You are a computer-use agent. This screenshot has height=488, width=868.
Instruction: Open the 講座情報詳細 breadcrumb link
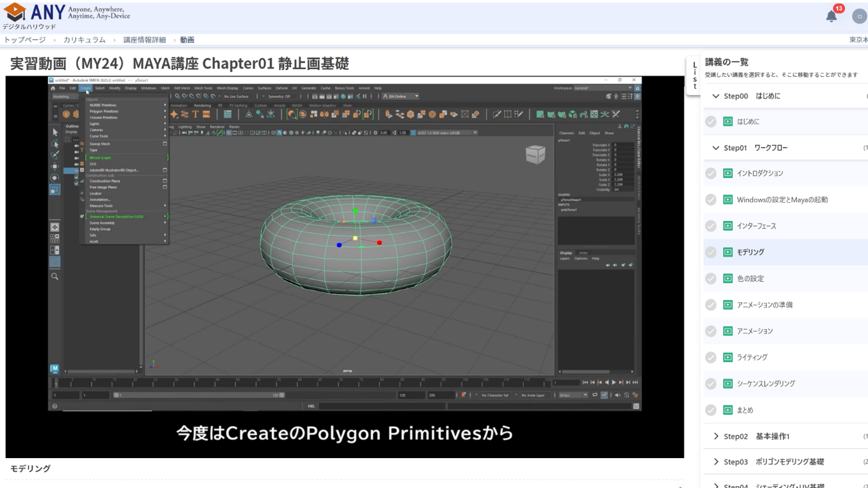point(144,40)
